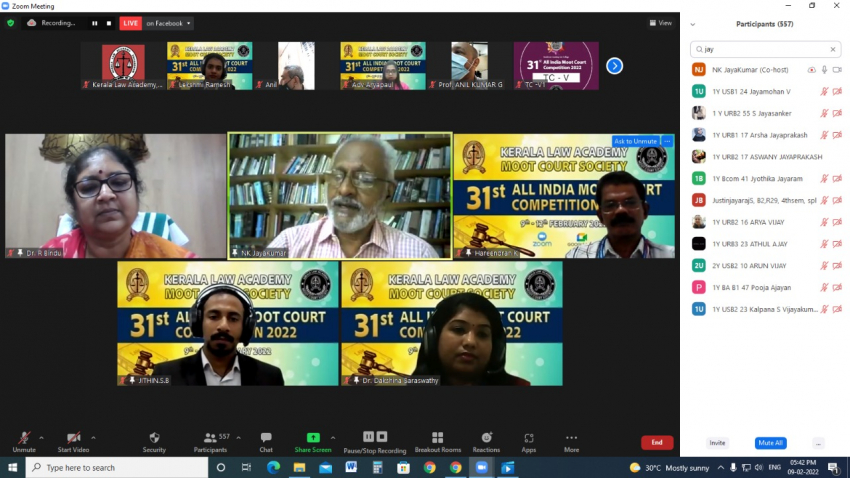Open more options on Hareendran's video

[x=667, y=141]
